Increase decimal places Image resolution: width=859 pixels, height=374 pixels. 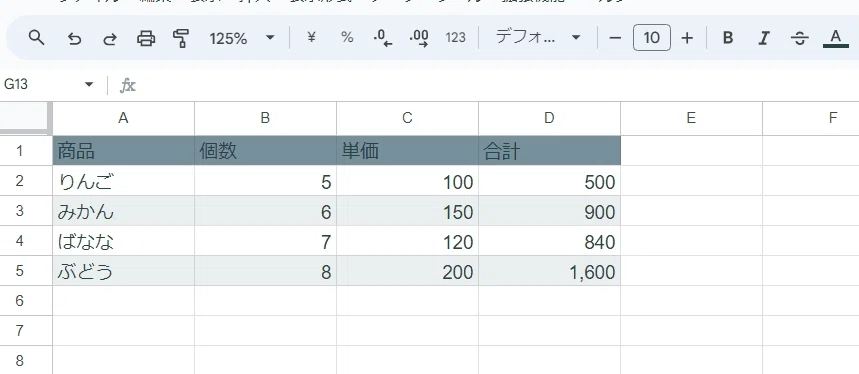419,38
